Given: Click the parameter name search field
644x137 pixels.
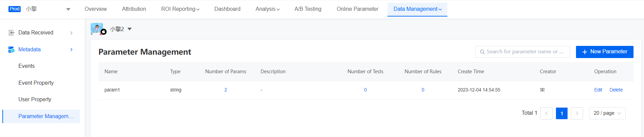Looking at the screenshot, I should tap(523, 52).
